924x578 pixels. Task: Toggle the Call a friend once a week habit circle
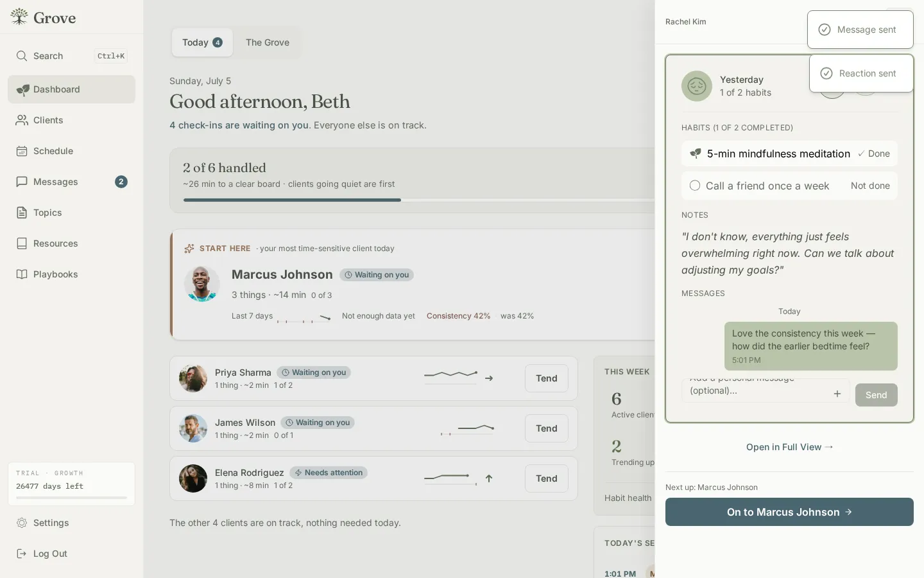coord(695,186)
